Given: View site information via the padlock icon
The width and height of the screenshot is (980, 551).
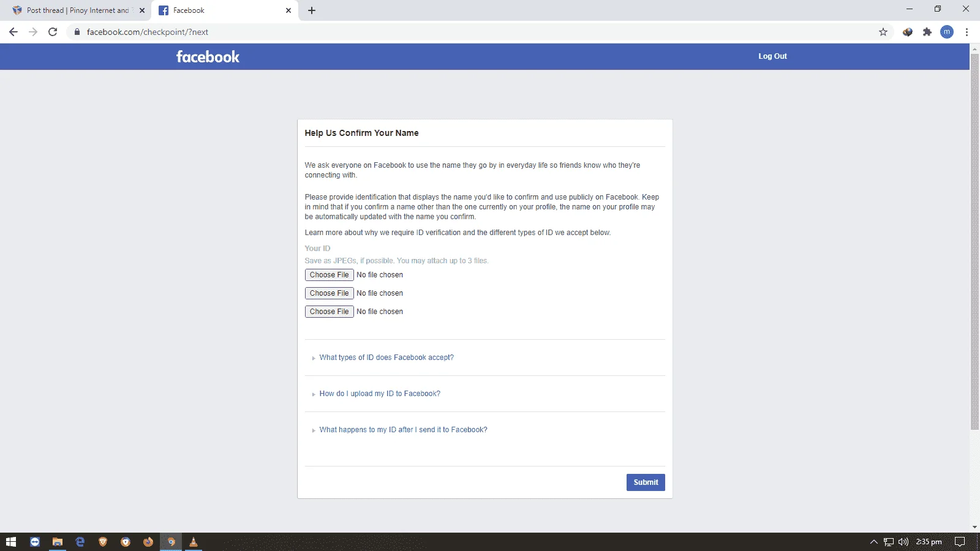Looking at the screenshot, I should tap(77, 32).
